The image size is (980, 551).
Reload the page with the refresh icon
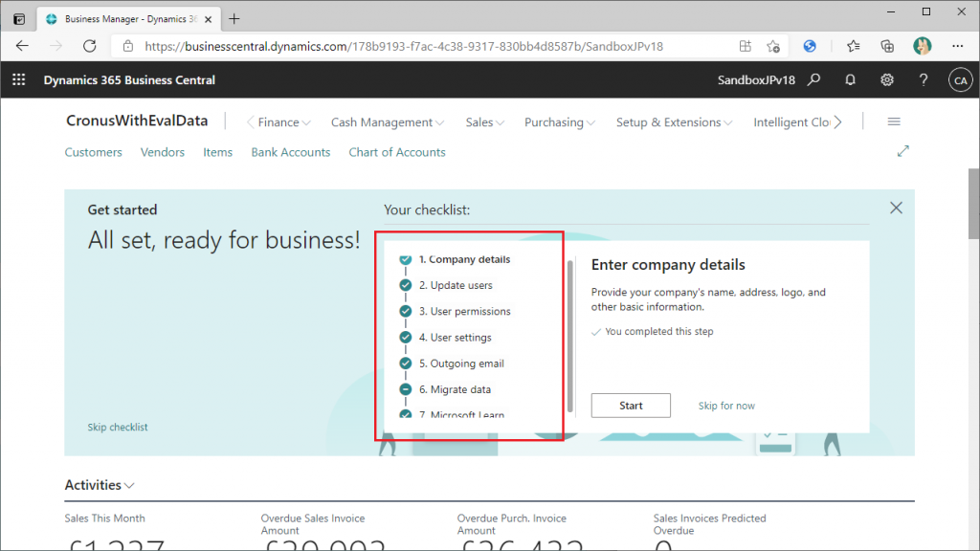click(x=90, y=46)
